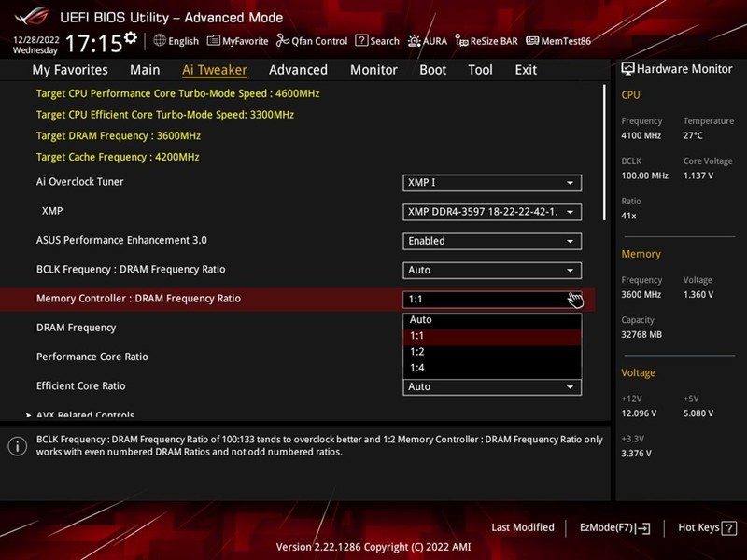Open the Efficient Core Ratio dropdown
Viewport: 747px width, 560px height.
(493, 385)
